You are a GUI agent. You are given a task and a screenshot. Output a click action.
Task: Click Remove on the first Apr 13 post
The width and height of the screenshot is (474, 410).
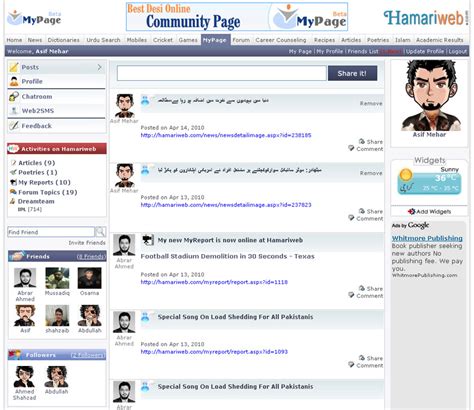371,173
